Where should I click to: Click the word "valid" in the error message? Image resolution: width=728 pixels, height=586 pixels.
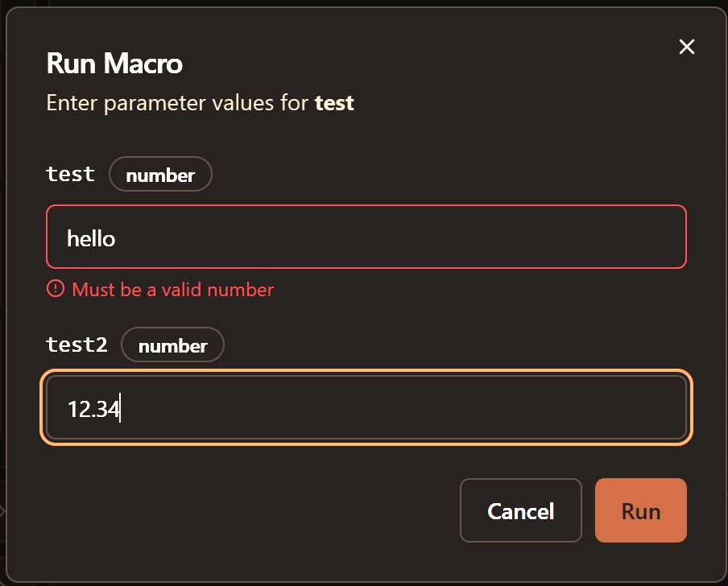pos(184,290)
